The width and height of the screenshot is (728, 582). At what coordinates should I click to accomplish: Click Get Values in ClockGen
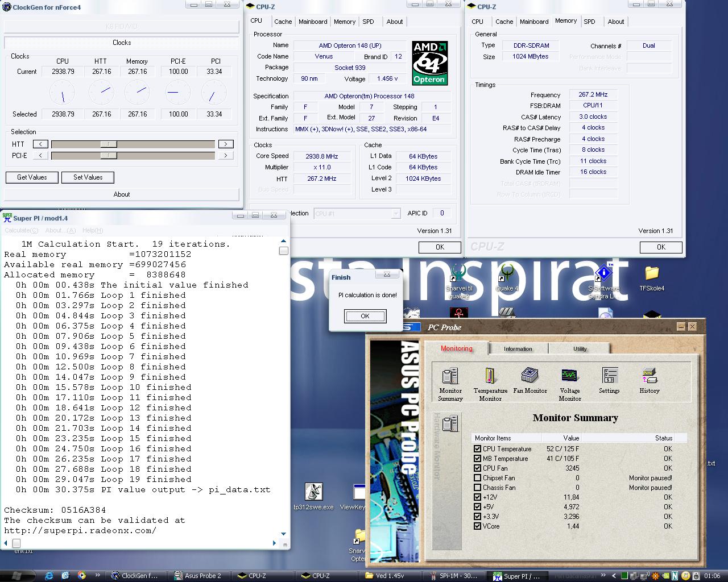(32, 177)
